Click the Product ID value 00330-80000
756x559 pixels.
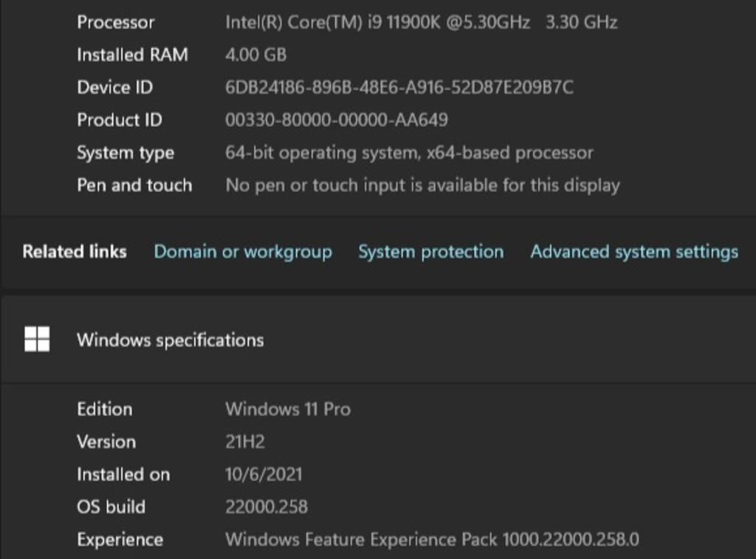click(336, 120)
